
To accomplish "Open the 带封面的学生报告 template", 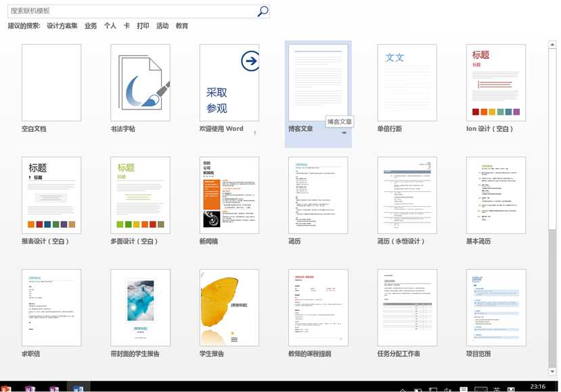I will pos(140,308).
